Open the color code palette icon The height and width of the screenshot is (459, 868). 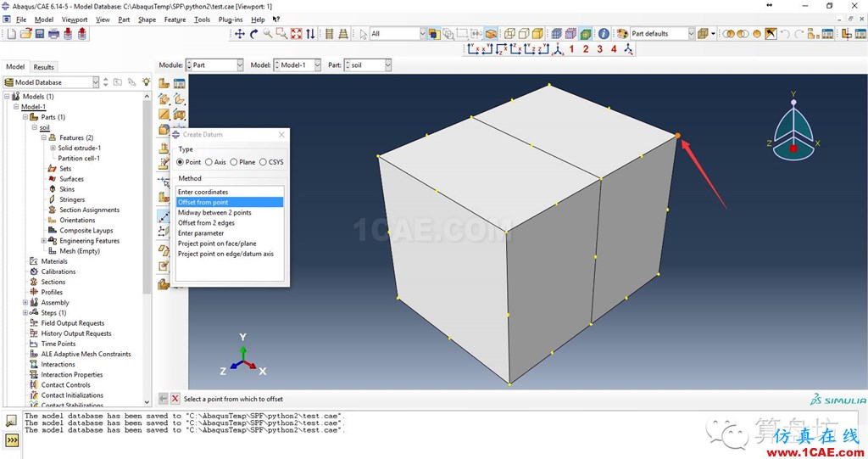pyautogui.click(x=622, y=35)
